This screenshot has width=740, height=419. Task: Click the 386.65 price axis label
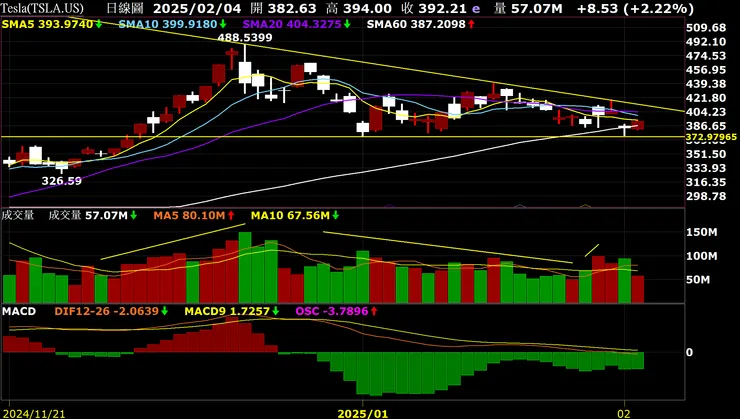tap(706, 126)
